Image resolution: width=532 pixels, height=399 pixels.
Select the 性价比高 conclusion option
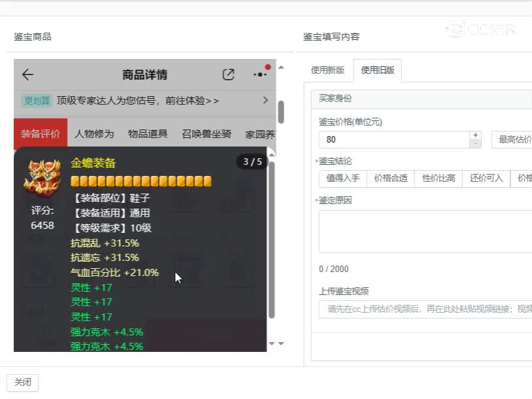click(438, 178)
